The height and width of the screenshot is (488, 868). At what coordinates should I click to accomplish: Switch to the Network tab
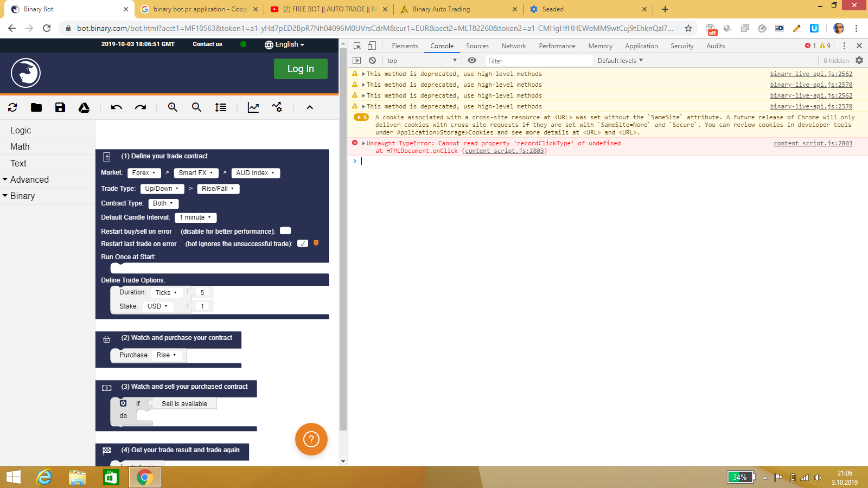(x=514, y=46)
